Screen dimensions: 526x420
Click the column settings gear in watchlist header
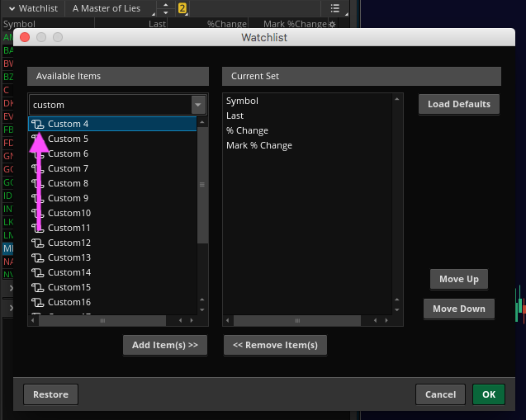tap(332, 25)
